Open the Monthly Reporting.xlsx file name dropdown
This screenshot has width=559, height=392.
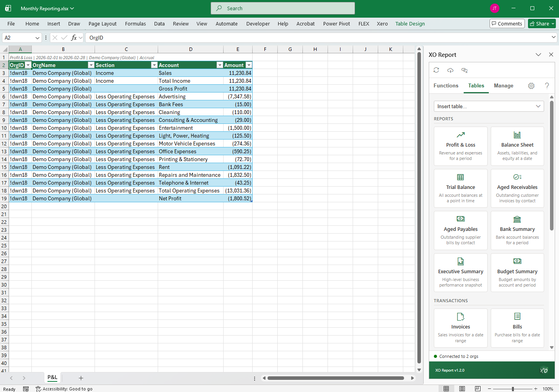(47, 8)
